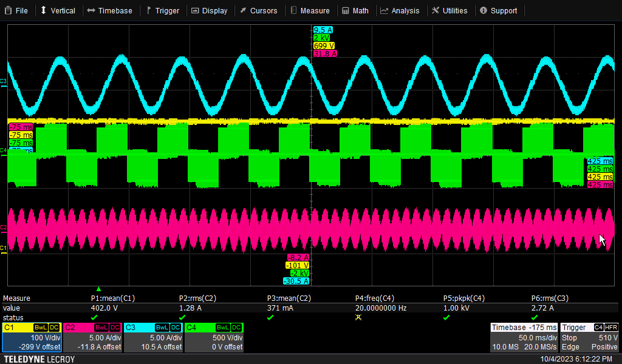The height and width of the screenshot is (364, 622).
Task: Click the C3 channel descriptor box
Action: 153,337
